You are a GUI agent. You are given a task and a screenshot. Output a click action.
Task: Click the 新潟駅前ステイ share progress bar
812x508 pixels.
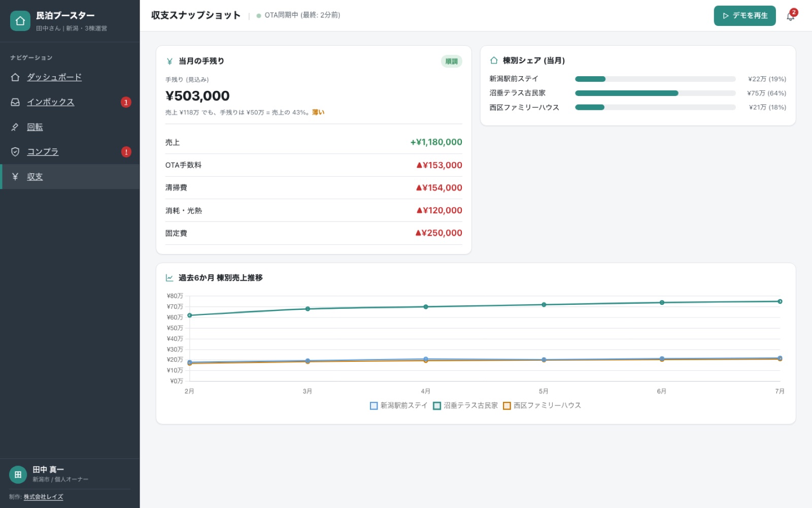click(x=655, y=79)
